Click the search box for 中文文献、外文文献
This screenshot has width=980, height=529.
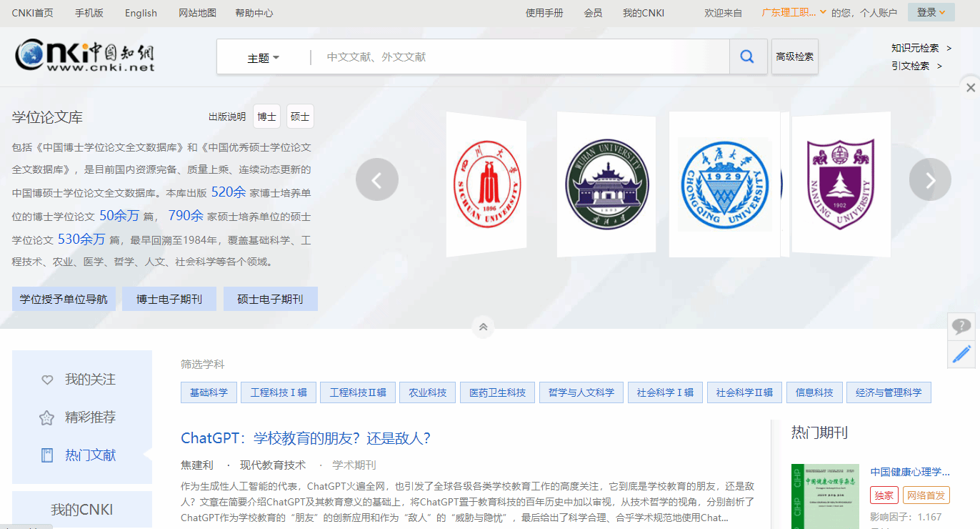[x=520, y=56]
